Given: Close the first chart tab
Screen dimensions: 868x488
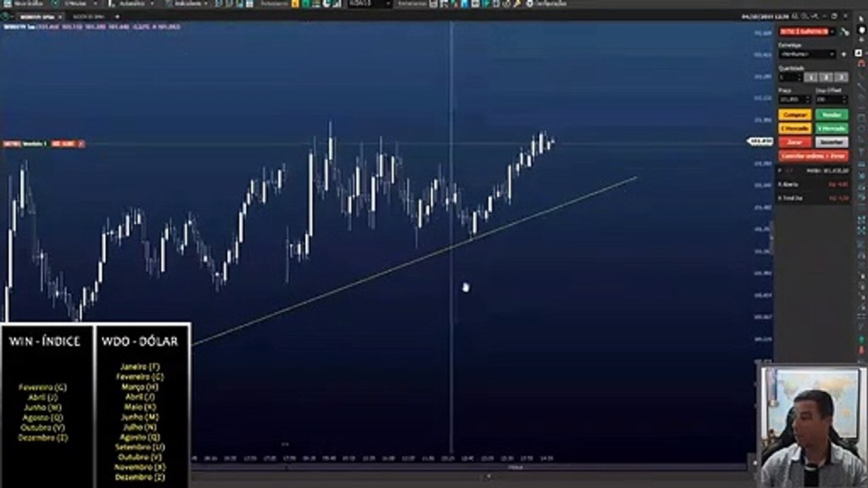Looking at the screenshot, I should (60, 16).
